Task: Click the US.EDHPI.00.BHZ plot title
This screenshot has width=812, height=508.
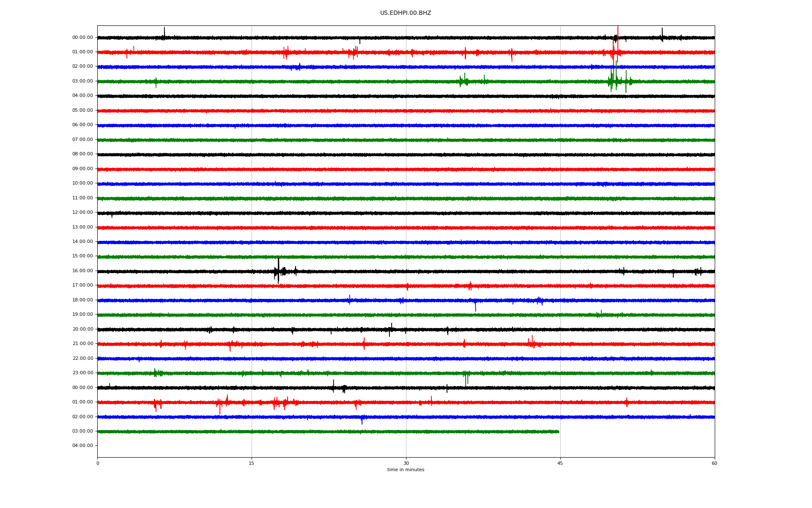Action: point(405,13)
